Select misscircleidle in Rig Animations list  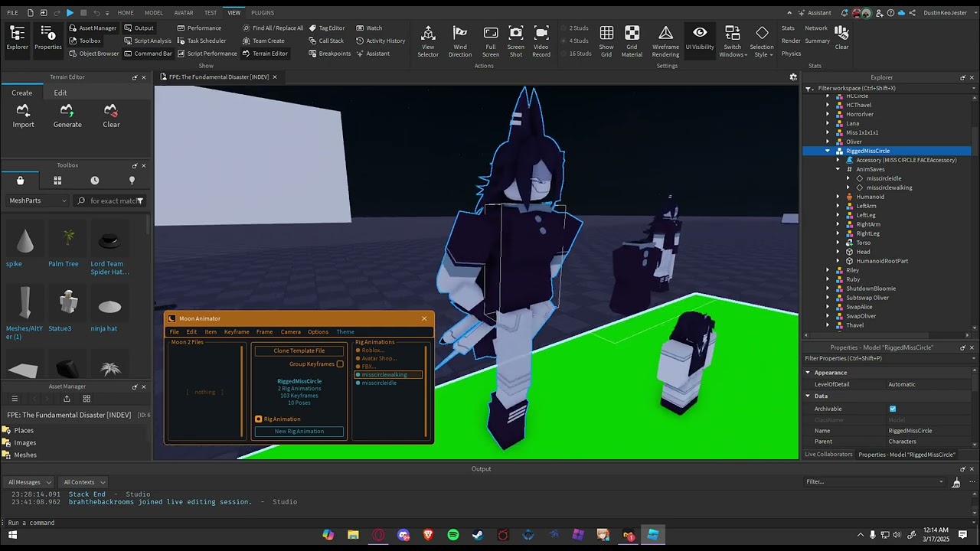379,383
